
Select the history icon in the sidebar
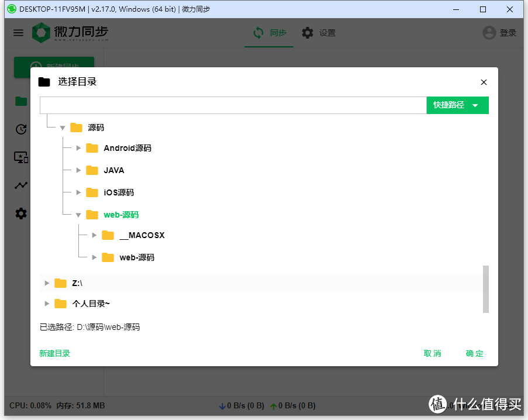21,129
